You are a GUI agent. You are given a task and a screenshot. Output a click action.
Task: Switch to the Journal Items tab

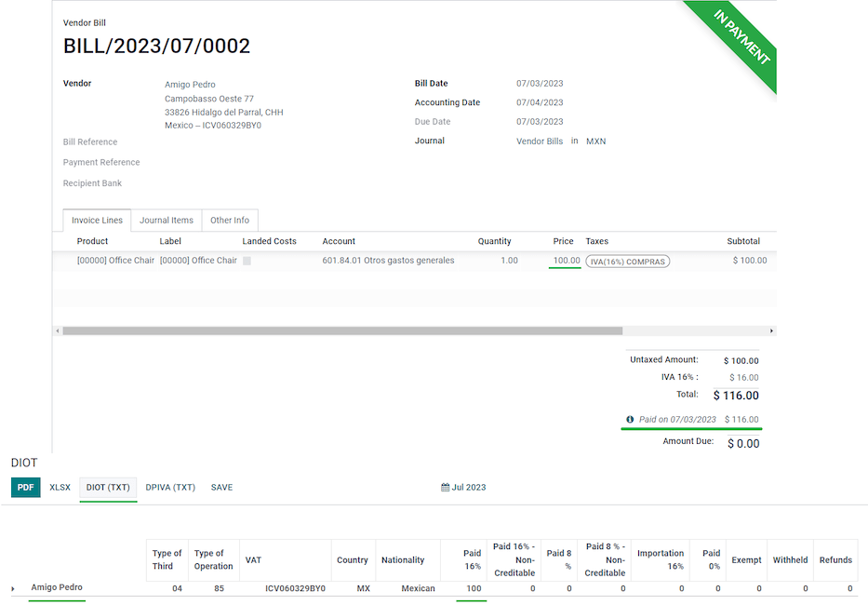[x=167, y=221]
